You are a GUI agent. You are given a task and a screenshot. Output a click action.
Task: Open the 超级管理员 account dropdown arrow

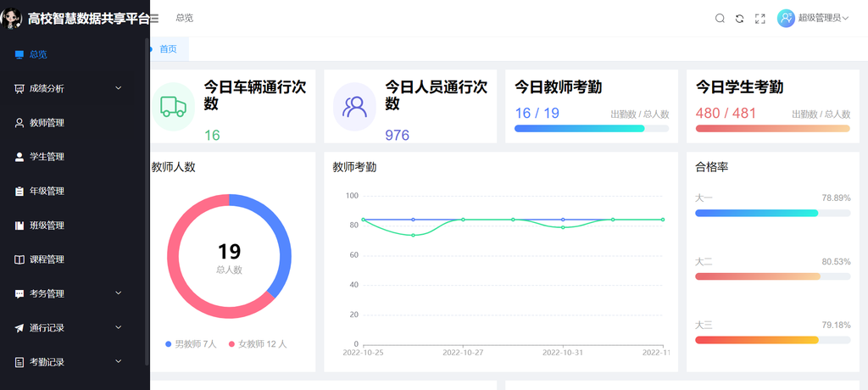click(x=846, y=19)
